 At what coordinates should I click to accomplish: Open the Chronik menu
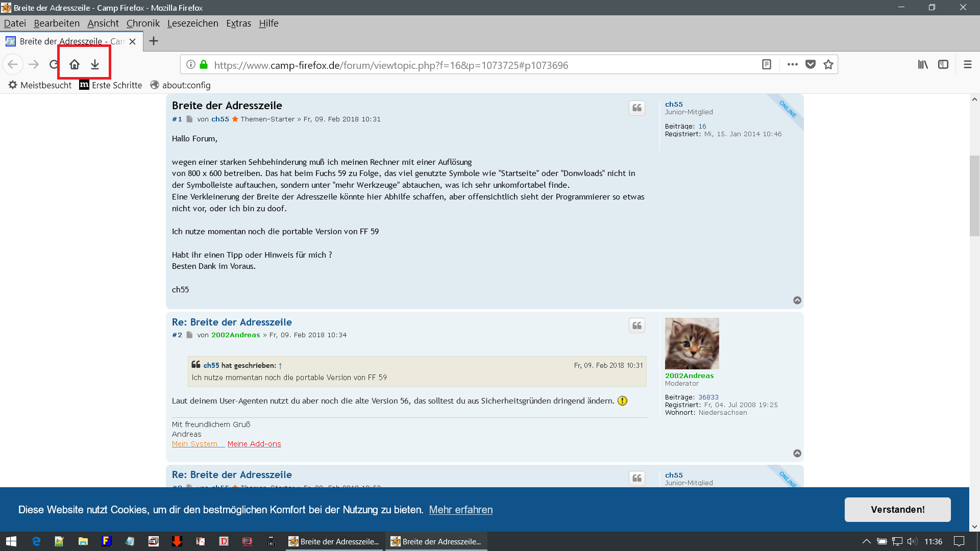(x=143, y=23)
